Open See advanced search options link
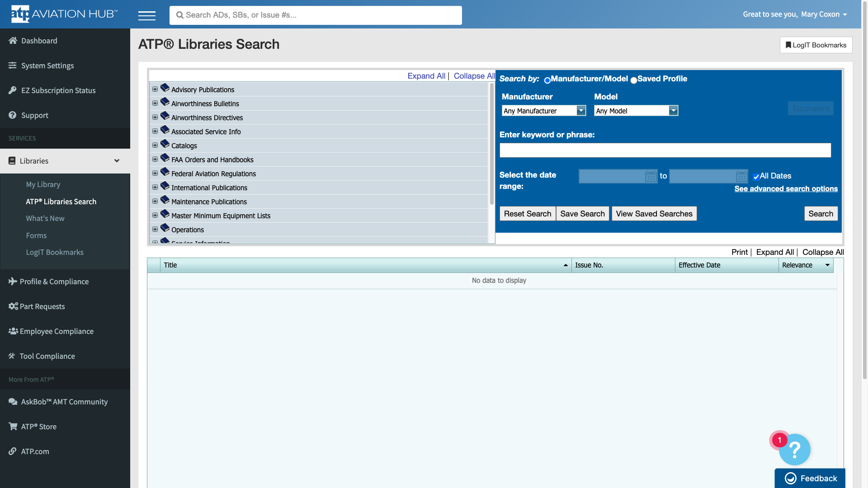This screenshot has height=488, width=868. [x=786, y=189]
